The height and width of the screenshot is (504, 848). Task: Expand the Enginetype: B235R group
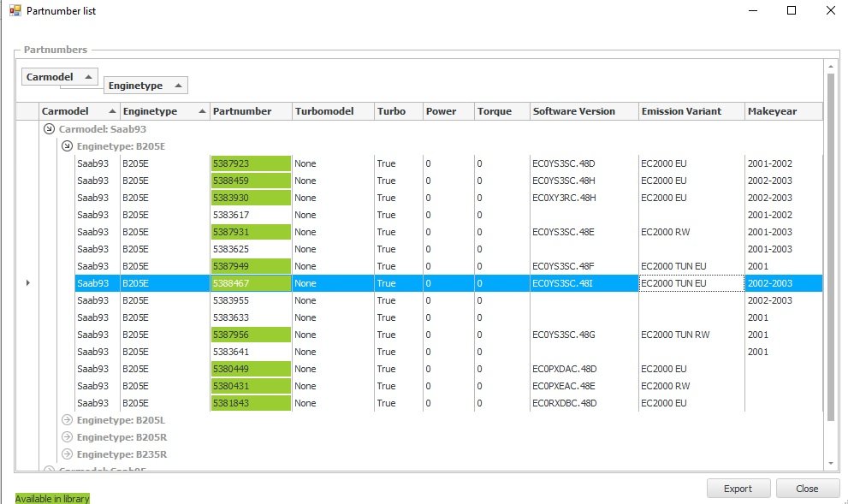click(x=67, y=454)
